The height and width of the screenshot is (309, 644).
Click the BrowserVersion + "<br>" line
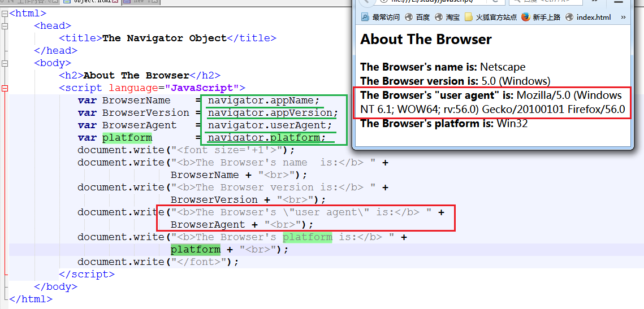pyautogui.click(x=248, y=199)
